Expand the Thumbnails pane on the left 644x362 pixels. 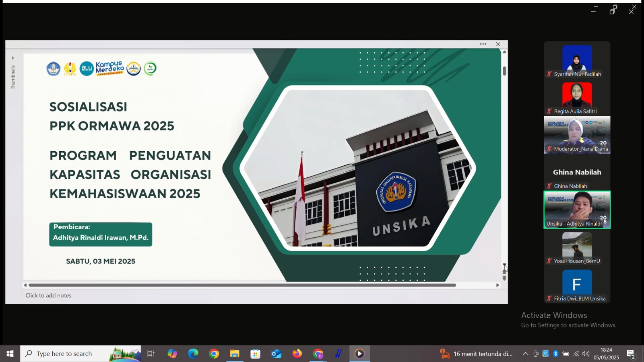[x=12, y=58]
